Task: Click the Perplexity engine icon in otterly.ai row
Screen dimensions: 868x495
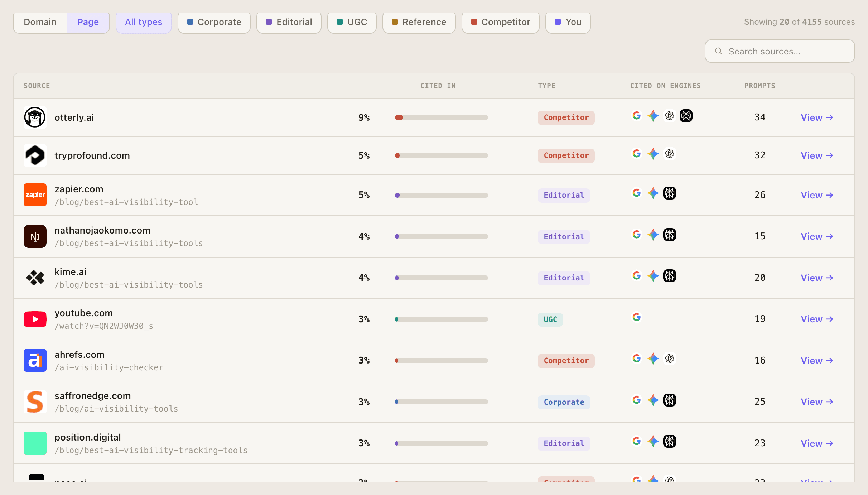Action: pos(686,116)
